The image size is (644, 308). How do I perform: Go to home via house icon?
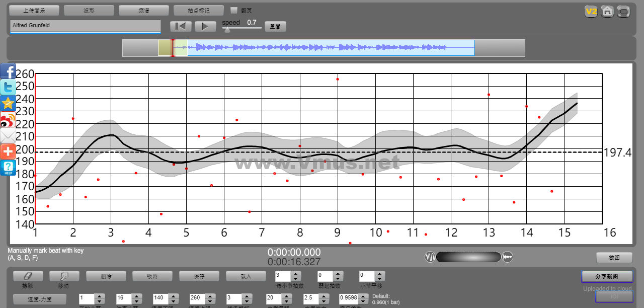(x=607, y=12)
